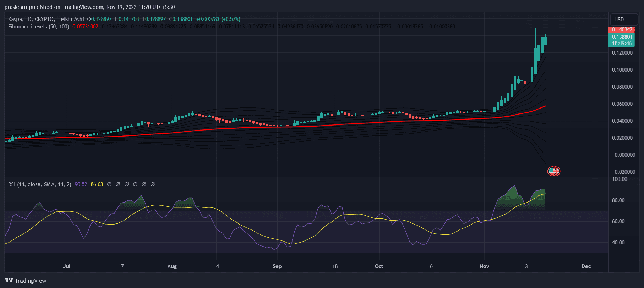The width and height of the screenshot is (644, 288).
Task: Click the yellow RSI SMA value 86.03
Action: (97, 184)
